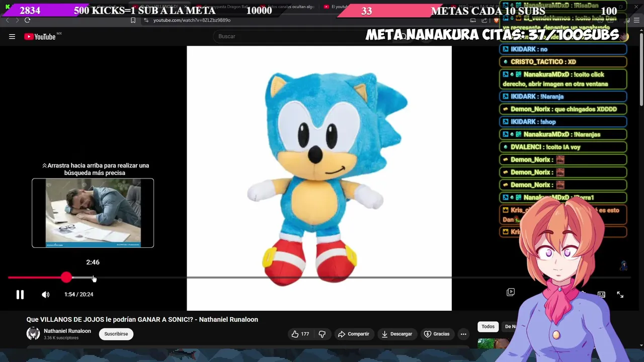Click the Sonic plush video frame
Screen dimensions: 644x362
click(x=319, y=178)
